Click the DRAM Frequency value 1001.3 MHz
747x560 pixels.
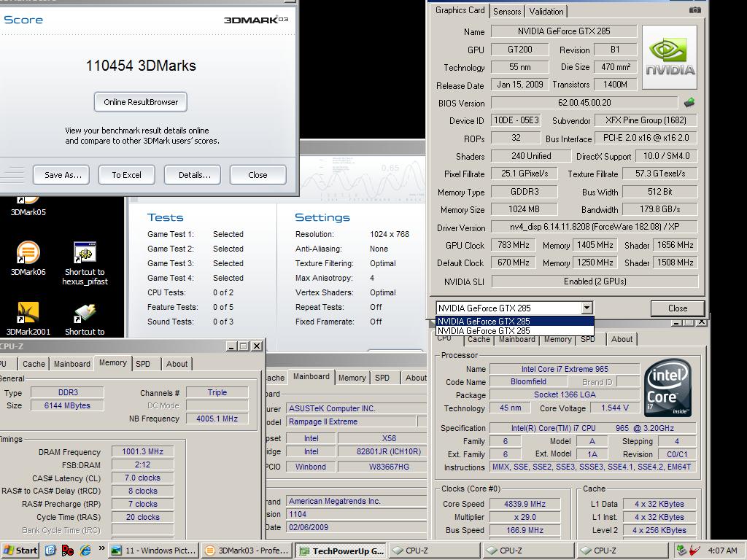[x=142, y=451]
